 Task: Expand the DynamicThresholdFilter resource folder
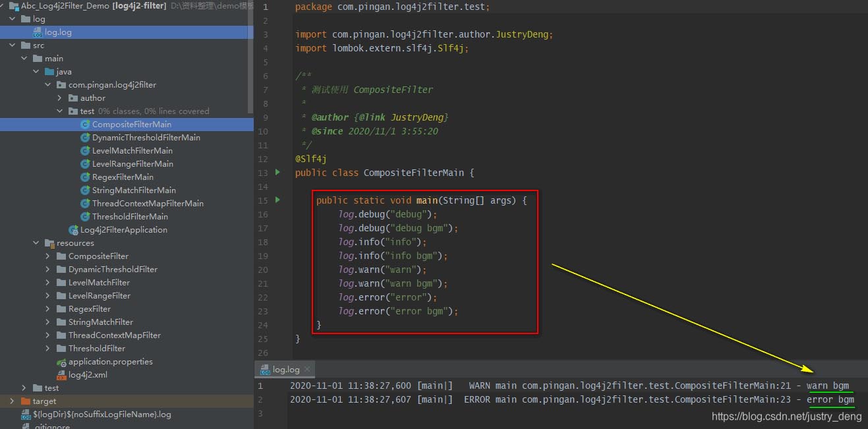pyautogui.click(x=48, y=270)
